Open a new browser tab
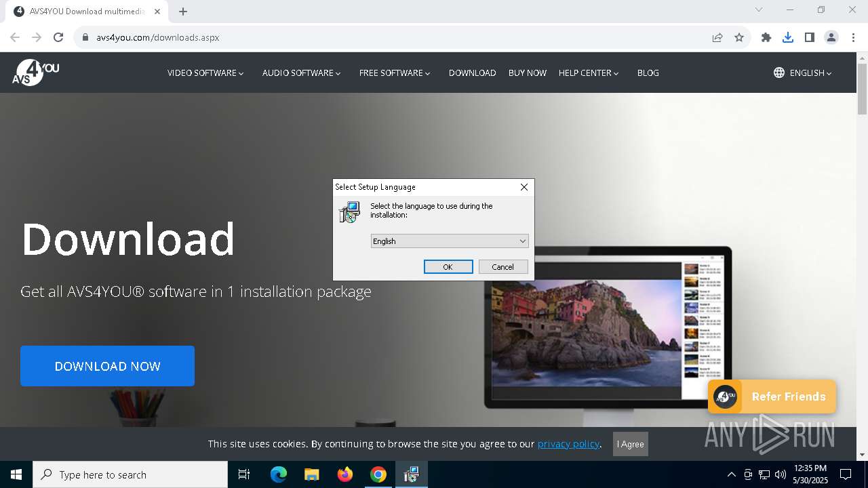This screenshot has width=868, height=488. pyautogui.click(x=183, y=11)
